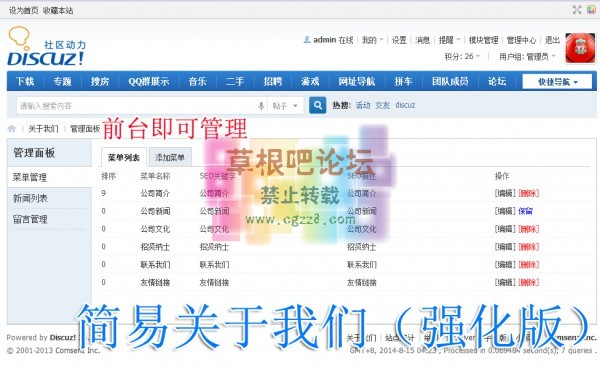This screenshot has width=600, height=371.
Task: Open the 积分: 26 dropdown
Action: point(462,57)
